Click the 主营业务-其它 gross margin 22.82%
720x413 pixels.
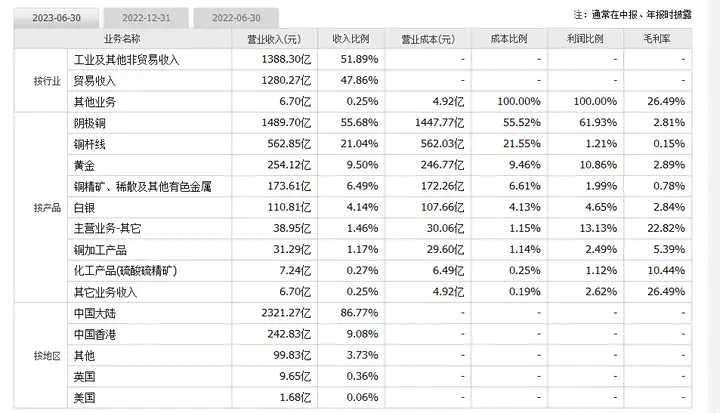coord(666,228)
